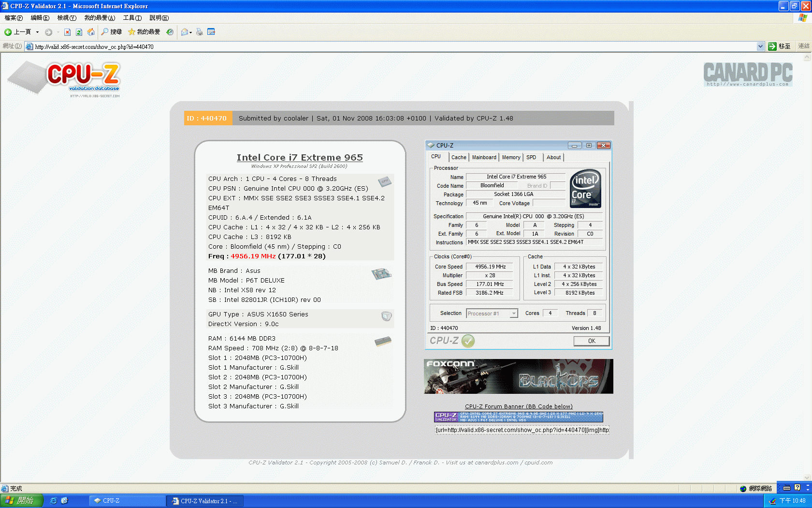Open the 說明(H) Help menu

(x=159, y=18)
